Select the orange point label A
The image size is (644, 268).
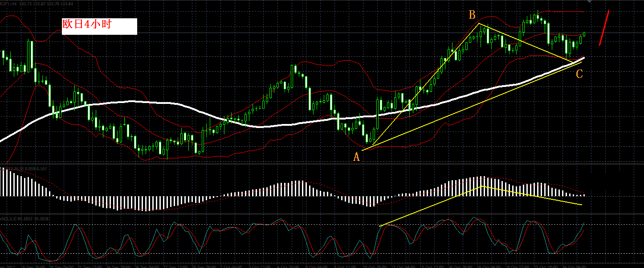point(356,157)
